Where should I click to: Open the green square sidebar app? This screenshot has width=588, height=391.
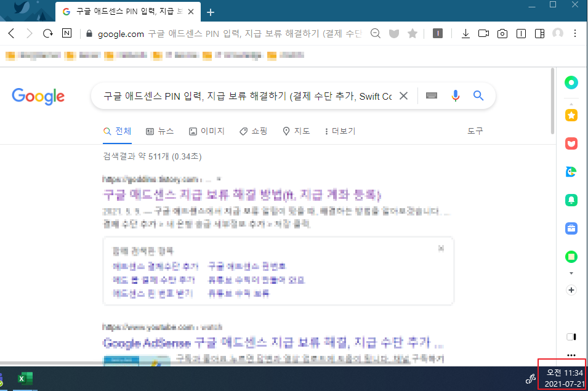(571, 257)
